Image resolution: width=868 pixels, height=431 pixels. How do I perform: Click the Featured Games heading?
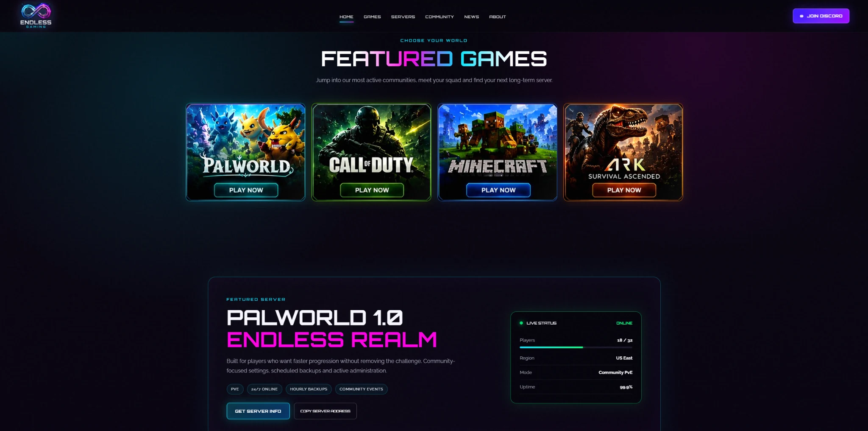tap(434, 59)
